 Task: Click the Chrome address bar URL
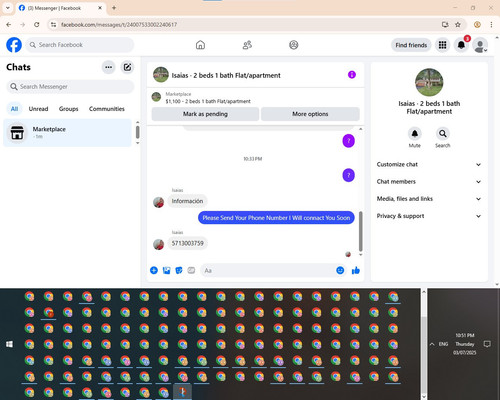coord(119,24)
